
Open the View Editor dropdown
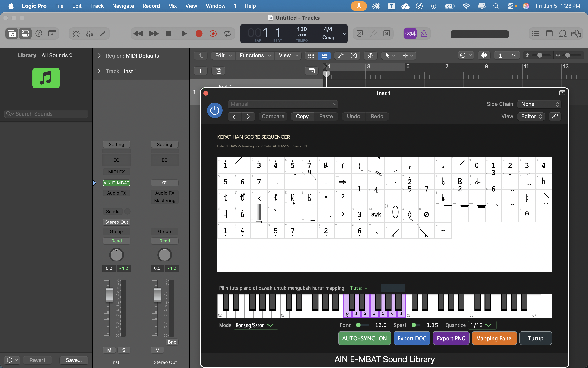(x=531, y=116)
